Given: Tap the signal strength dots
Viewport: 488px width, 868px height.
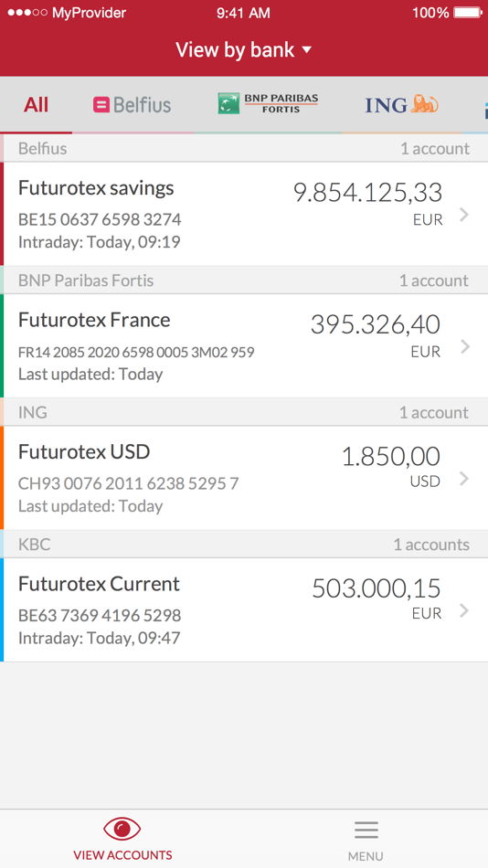Looking at the screenshot, I should pos(27,12).
